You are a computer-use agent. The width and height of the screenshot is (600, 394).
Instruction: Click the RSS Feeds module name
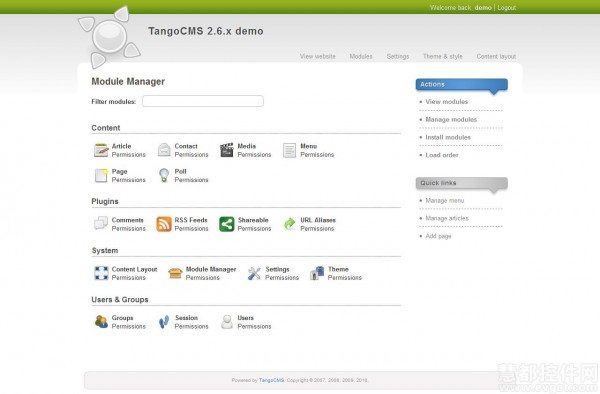[191, 220]
